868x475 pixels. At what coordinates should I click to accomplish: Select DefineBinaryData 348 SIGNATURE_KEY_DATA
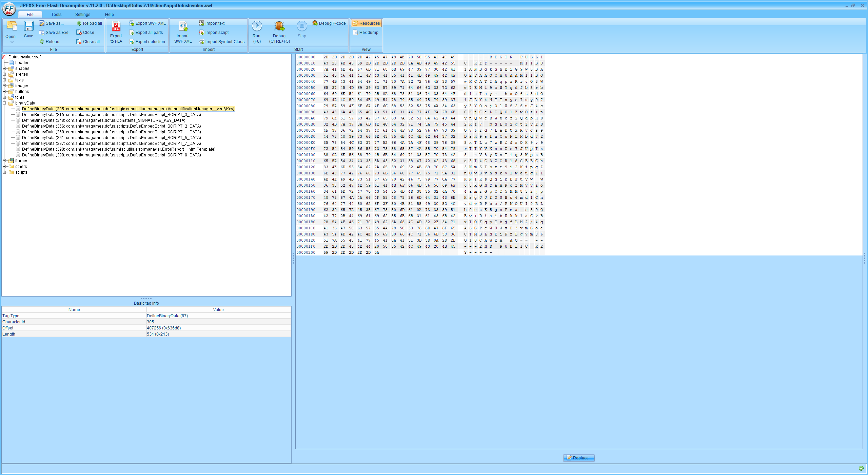[103, 120]
